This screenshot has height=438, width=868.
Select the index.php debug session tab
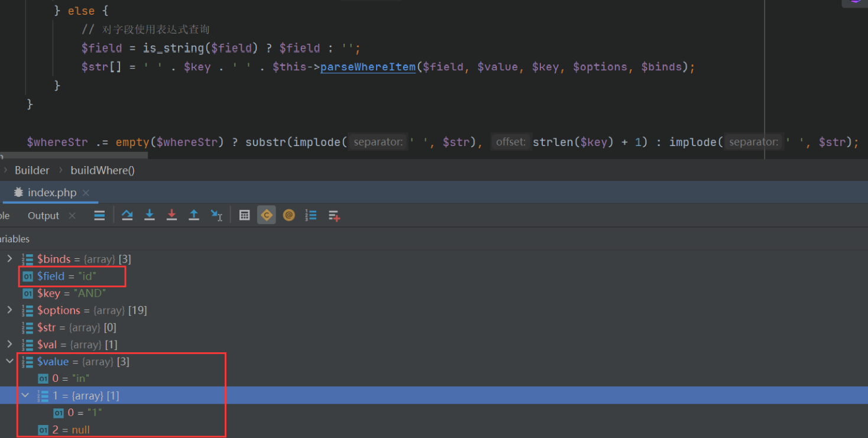click(x=52, y=193)
